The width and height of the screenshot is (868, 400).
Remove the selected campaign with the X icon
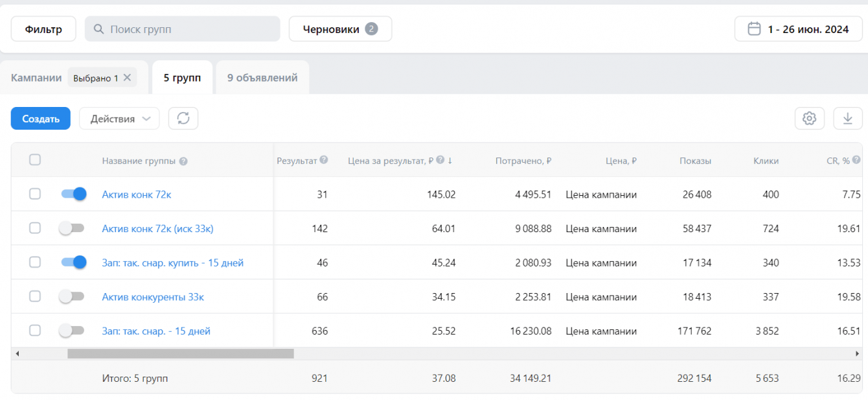(x=128, y=78)
